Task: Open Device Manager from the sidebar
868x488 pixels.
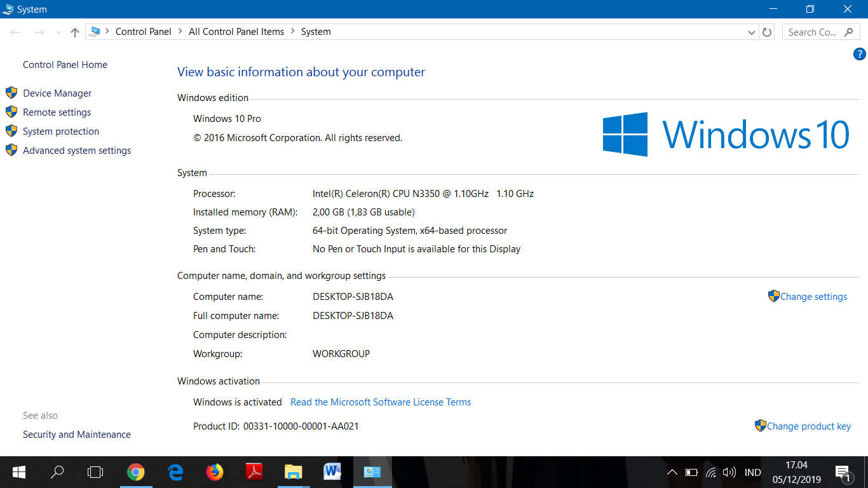Action: pyautogui.click(x=57, y=93)
